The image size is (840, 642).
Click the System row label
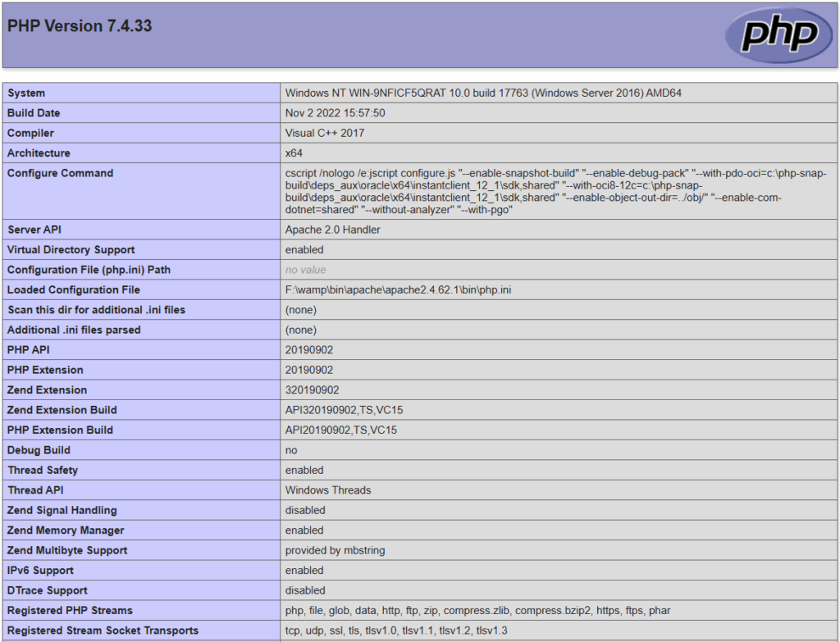tap(26, 93)
